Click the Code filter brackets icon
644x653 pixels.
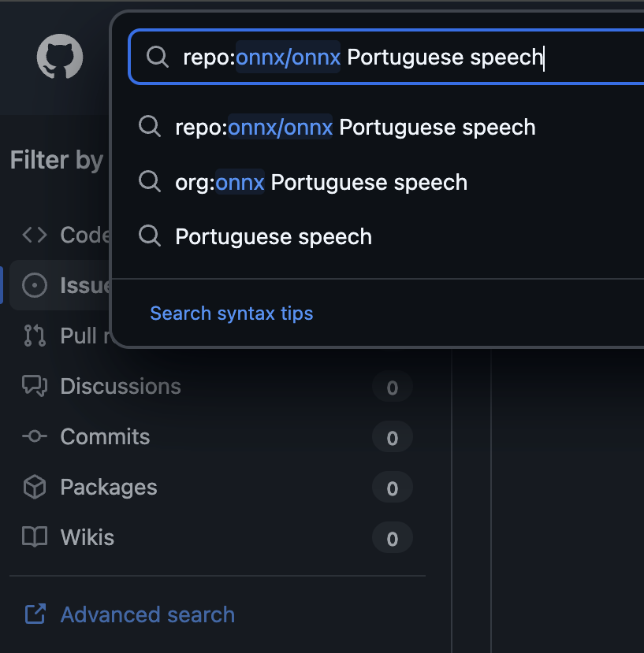pyautogui.click(x=35, y=235)
